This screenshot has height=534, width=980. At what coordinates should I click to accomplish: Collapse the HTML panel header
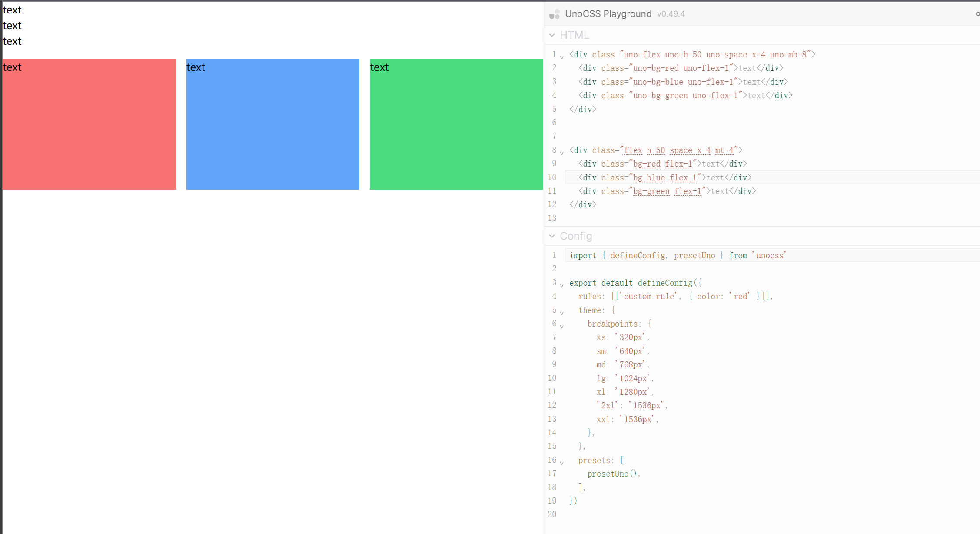(552, 35)
